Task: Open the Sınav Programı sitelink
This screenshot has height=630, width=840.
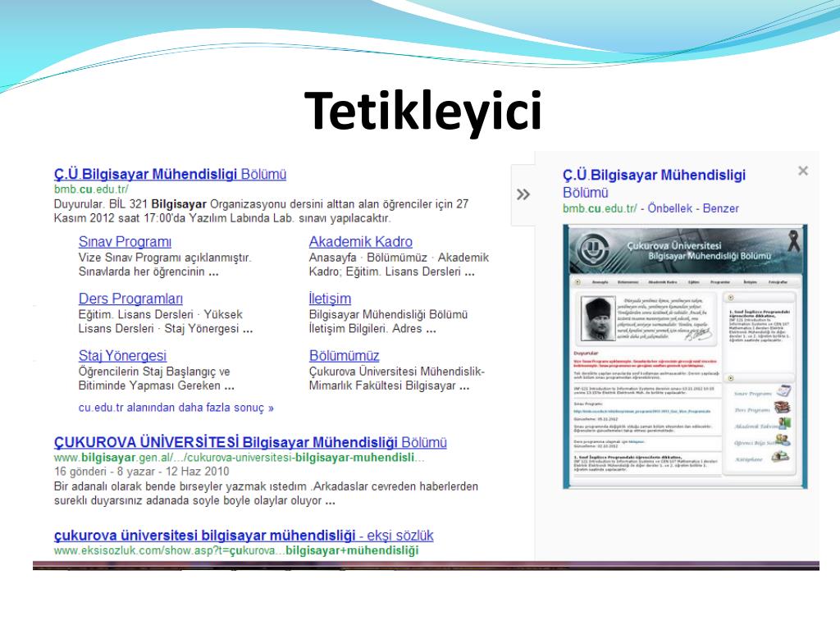Action: pos(125,242)
